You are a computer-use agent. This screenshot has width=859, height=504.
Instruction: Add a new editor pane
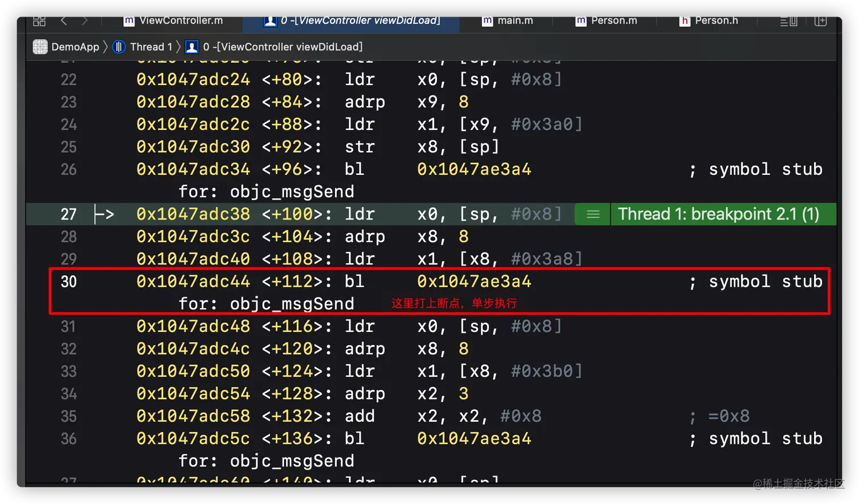pos(820,21)
